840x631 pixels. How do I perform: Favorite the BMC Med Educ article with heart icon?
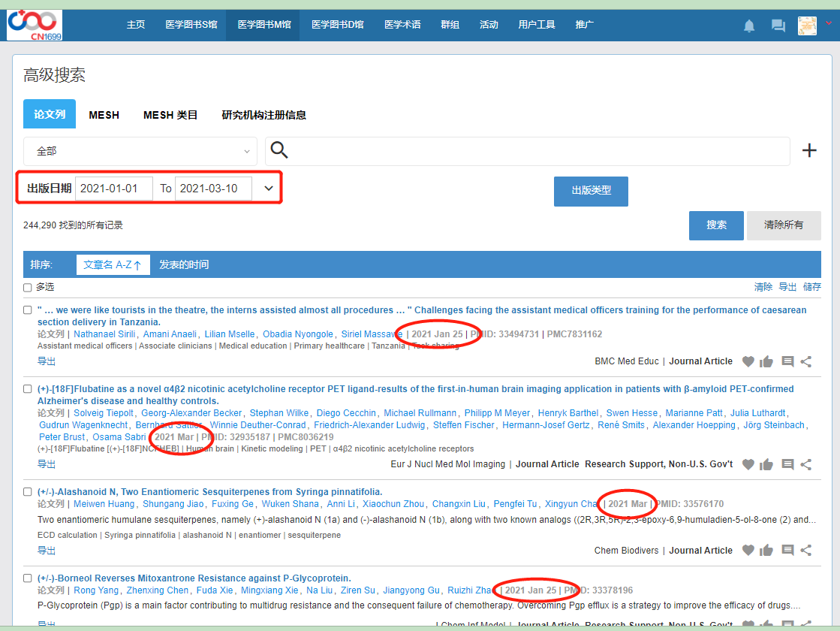(748, 361)
